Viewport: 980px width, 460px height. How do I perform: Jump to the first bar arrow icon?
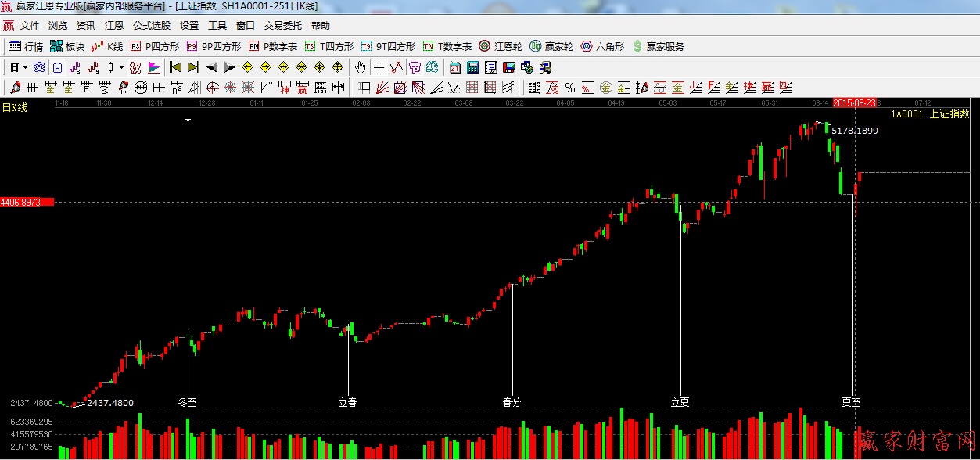[x=175, y=67]
